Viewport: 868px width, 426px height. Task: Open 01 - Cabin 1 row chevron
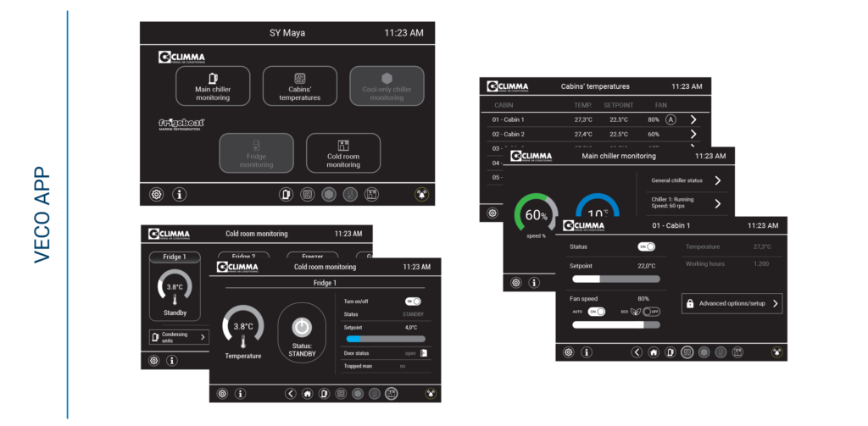click(693, 119)
